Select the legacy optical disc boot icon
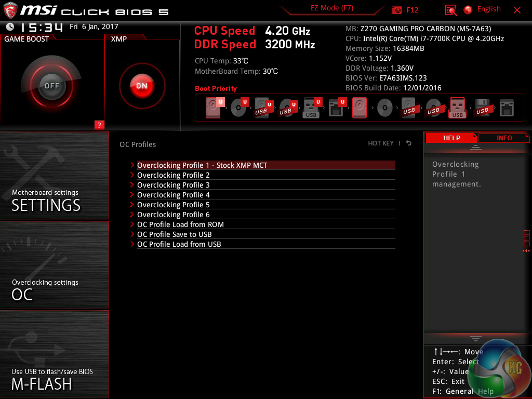 pyautogui.click(x=384, y=108)
